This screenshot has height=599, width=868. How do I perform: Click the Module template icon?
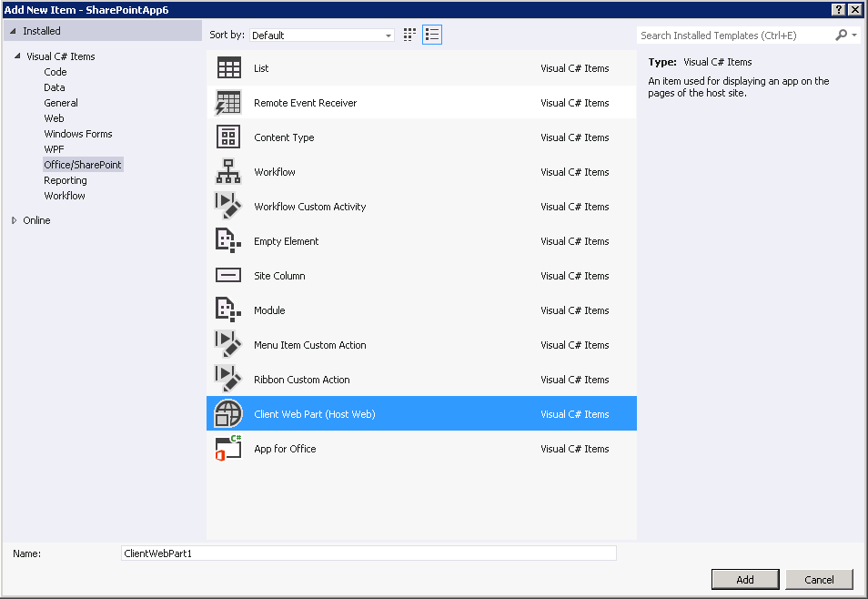pyautogui.click(x=228, y=310)
